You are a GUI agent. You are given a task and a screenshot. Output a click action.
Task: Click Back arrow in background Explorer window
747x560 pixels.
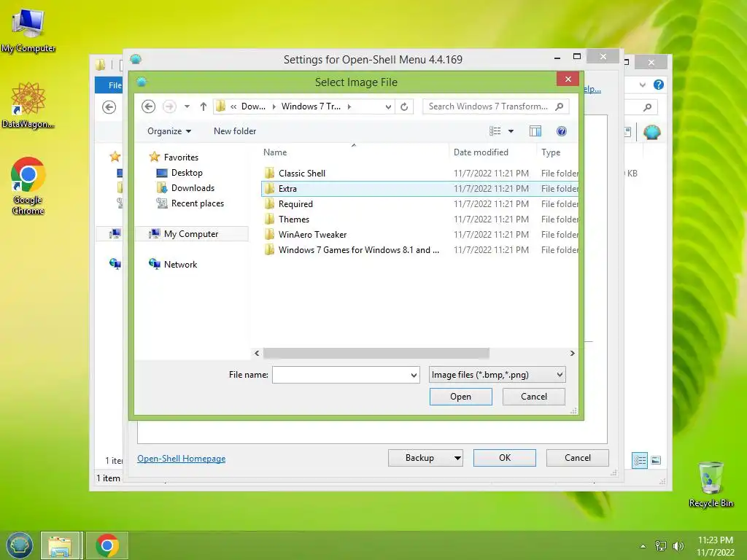(109, 107)
